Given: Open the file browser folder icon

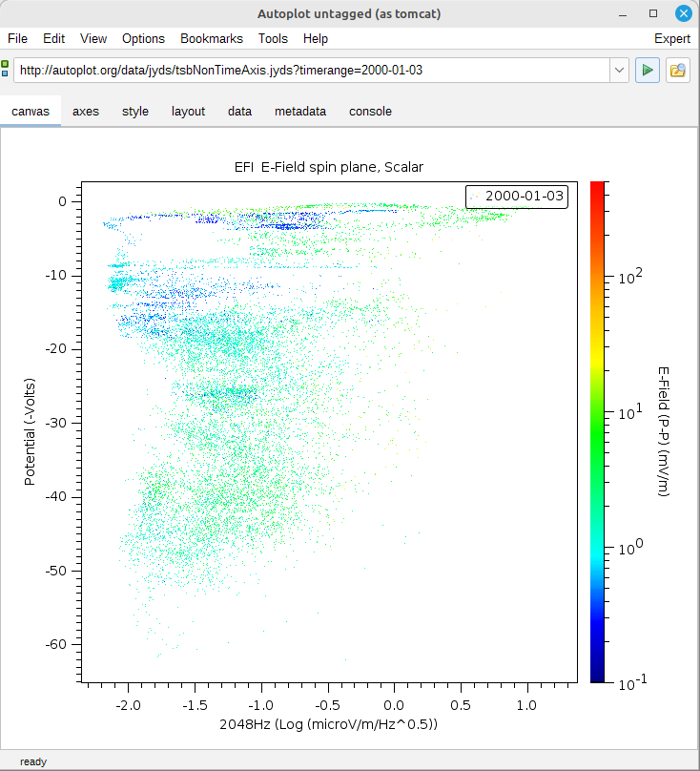Looking at the screenshot, I should pyautogui.click(x=678, y=70).
